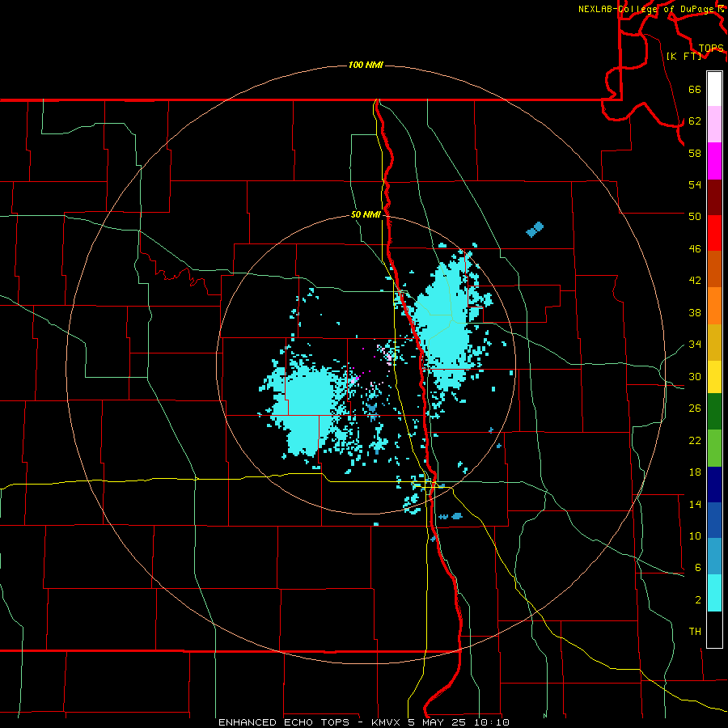Image resolution: width=728 pixels, height=728 pixels.
Task: Click the "TOPS" legend title
Action: [x=711, y=49]
